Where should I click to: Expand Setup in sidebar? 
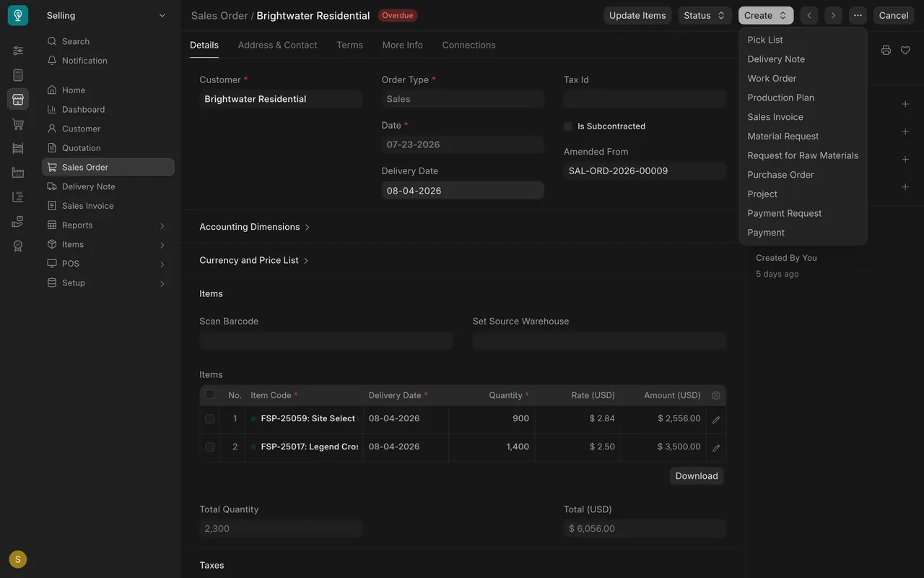tap(108, 283)
